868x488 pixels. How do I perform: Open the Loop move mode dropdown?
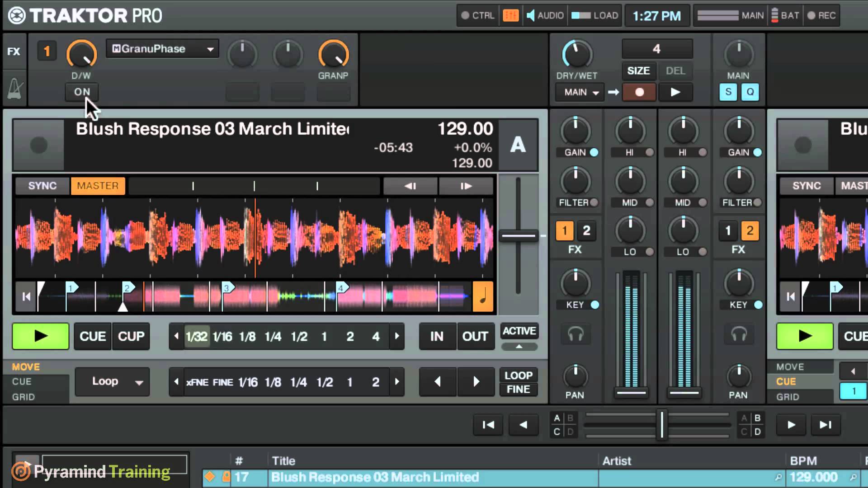click(x=112, y=382)
